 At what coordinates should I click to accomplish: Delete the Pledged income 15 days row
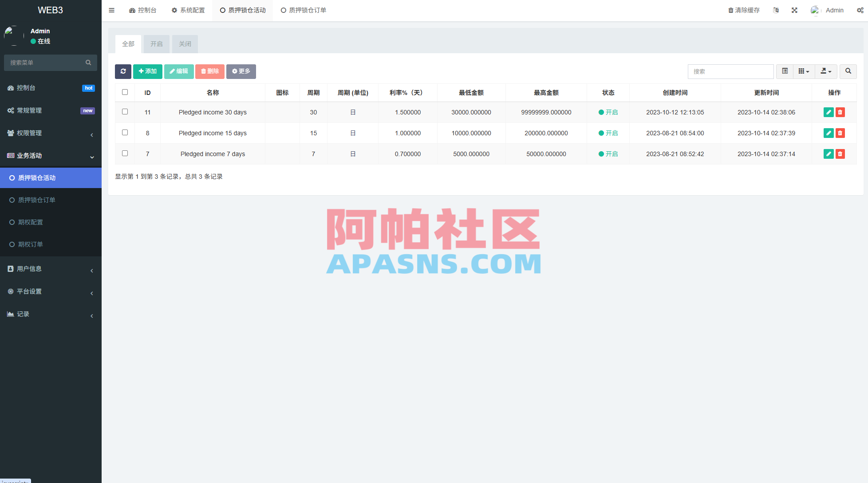click(x=840, y=133)
